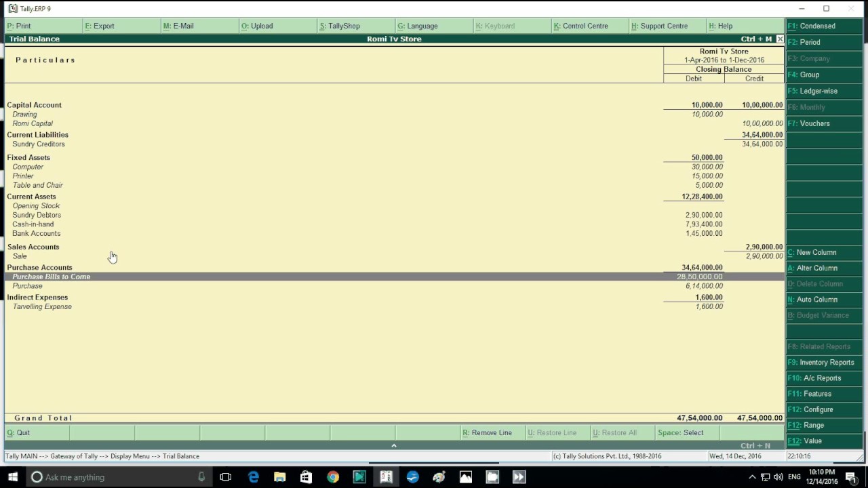Click Auto Column button
This screenshot has height=488, width=868.
point(824,300)
